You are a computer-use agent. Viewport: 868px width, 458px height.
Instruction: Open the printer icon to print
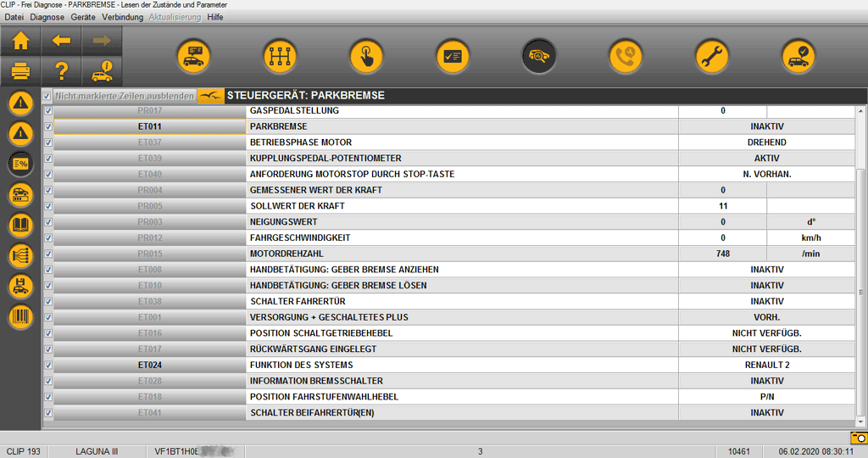pyautogui.click(x=21, y=70)
